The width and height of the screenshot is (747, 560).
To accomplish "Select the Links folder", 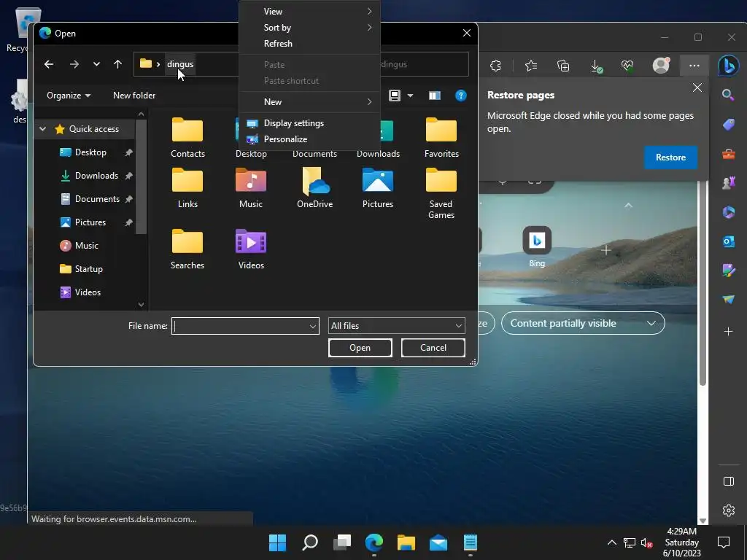I will [x=187, y=187].
